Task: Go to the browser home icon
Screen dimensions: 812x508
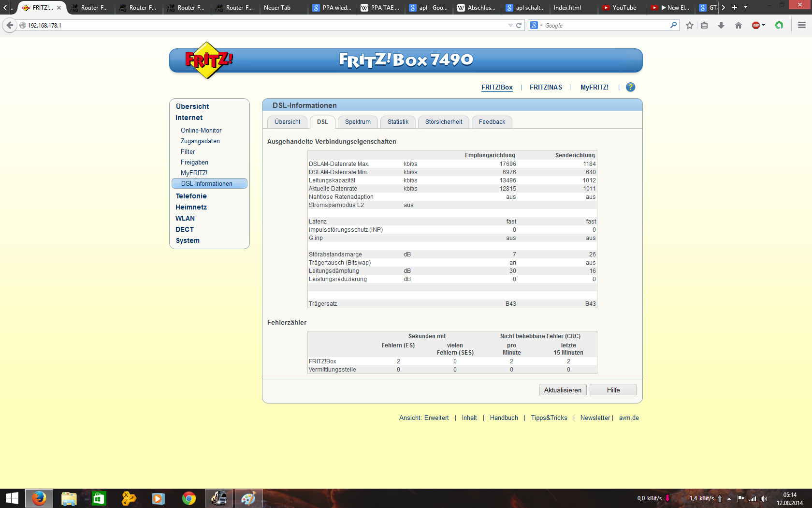Action: (739, 25)
